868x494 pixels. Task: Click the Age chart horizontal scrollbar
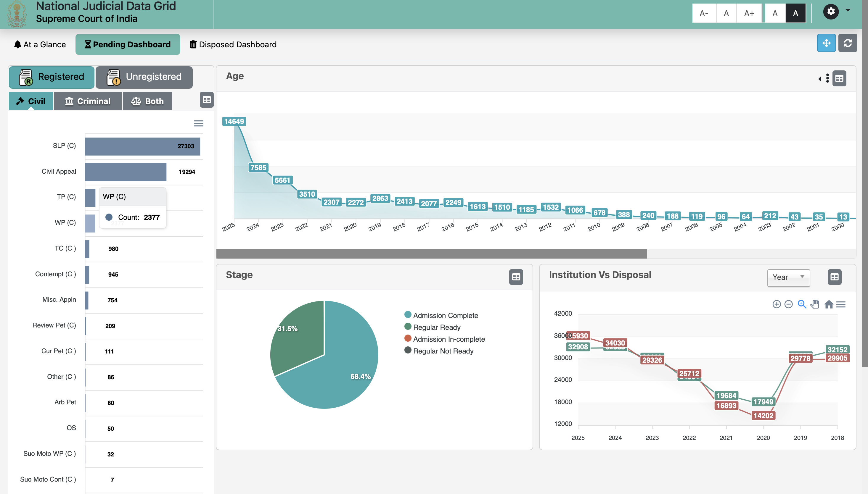tap(431, 254)
